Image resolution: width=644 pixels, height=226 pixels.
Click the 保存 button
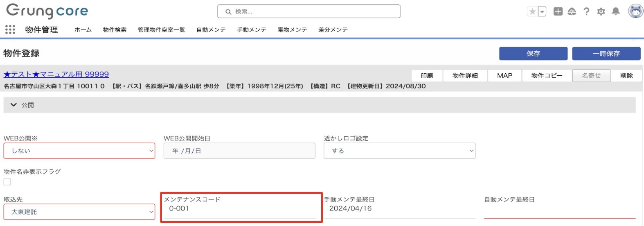tap(533, 54)
